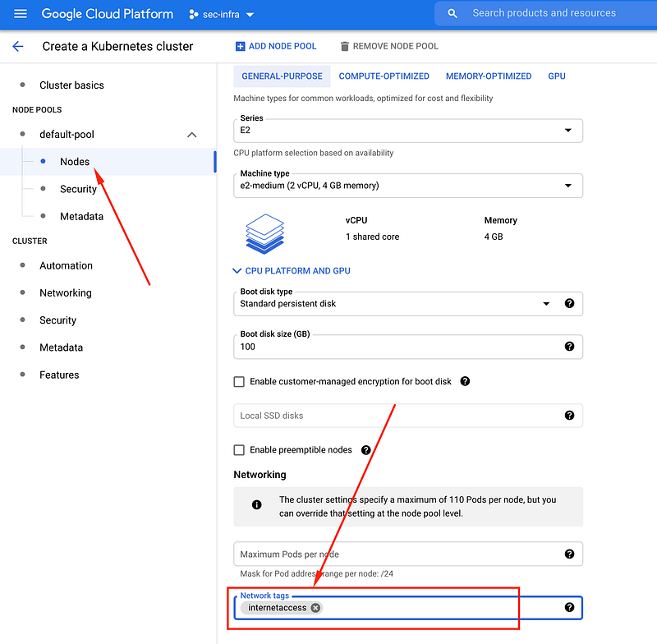657x644 pixels.
Task: Open cluster-level Metadata settings
Action: 61,347
